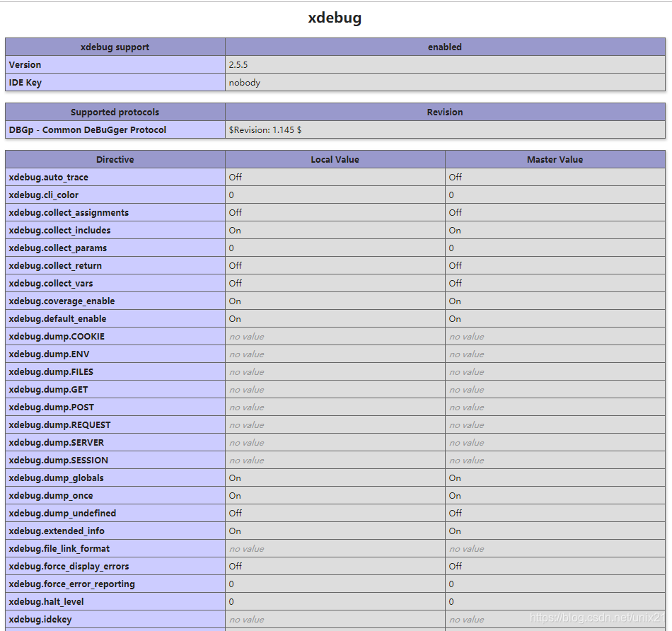Click xdebug.dump.POST directive
The width and height of the screenshot is (672, 631).
coord(52,407)
